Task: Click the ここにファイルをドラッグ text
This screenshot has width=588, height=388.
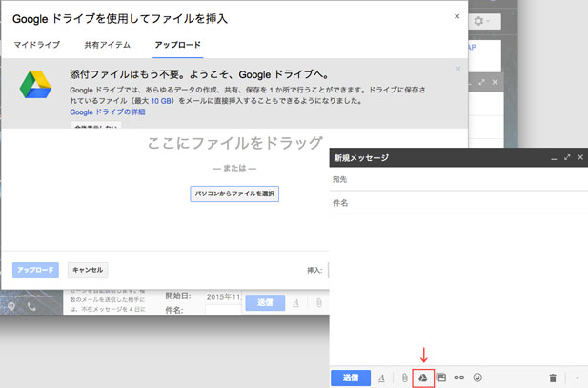Action: click(x=234, y=143)
